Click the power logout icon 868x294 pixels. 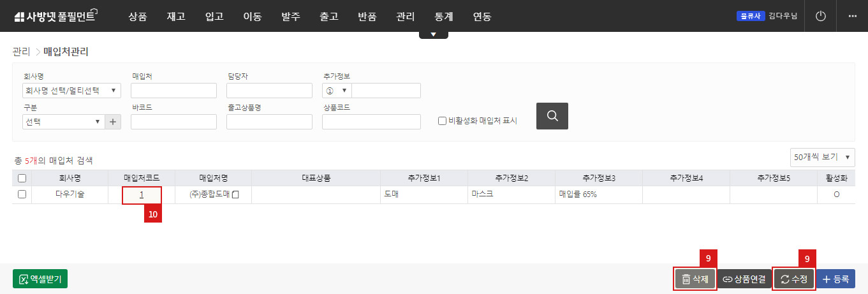pyautogui.click(x=821, y=16)
